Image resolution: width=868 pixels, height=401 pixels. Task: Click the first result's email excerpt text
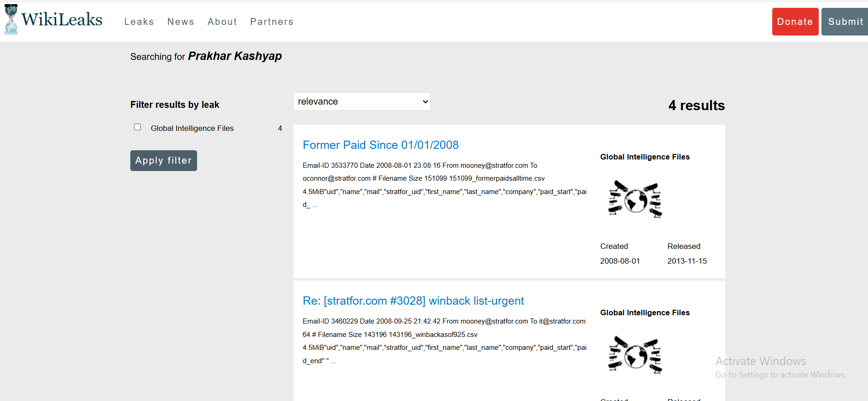(444, 185)
